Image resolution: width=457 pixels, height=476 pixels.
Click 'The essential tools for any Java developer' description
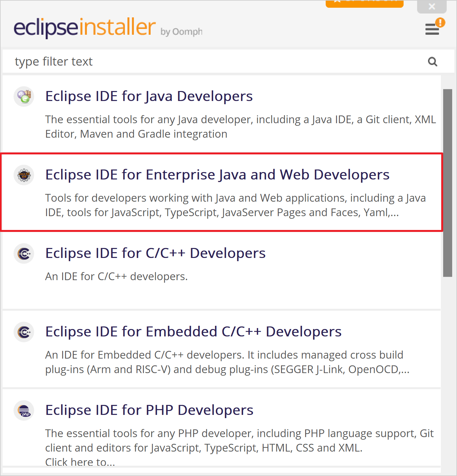[240, 127]
